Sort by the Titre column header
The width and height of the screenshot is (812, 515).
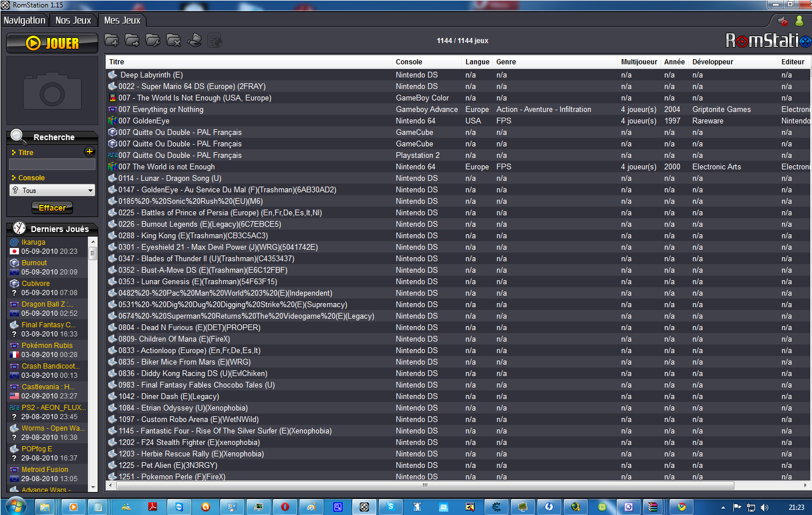click(x=249, y=62)
